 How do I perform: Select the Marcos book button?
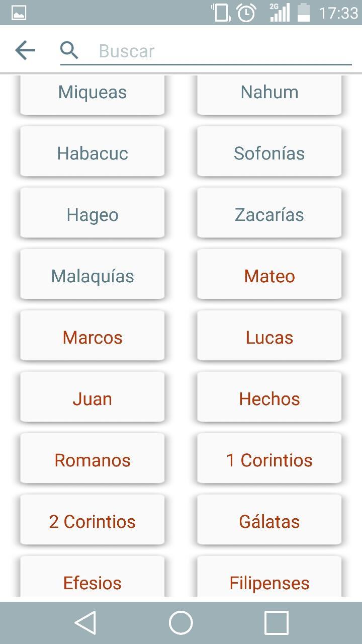click(x=93, y=337)
